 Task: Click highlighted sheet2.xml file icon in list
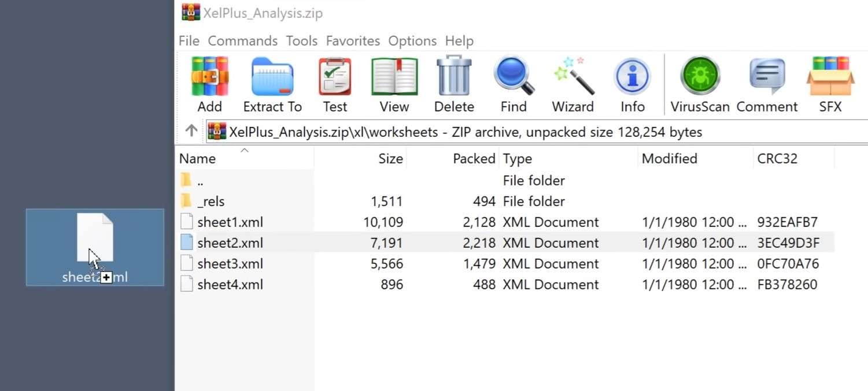pyautogui.click(x=186, y=243)
